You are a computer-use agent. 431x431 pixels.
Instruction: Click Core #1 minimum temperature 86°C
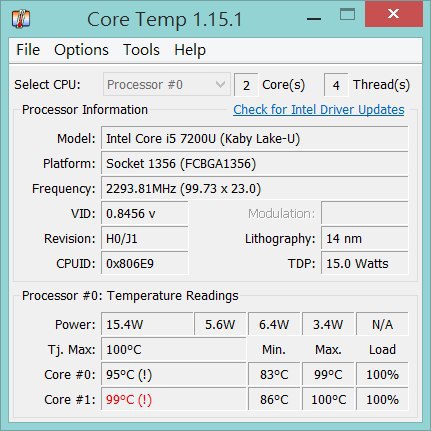(274, 399)
